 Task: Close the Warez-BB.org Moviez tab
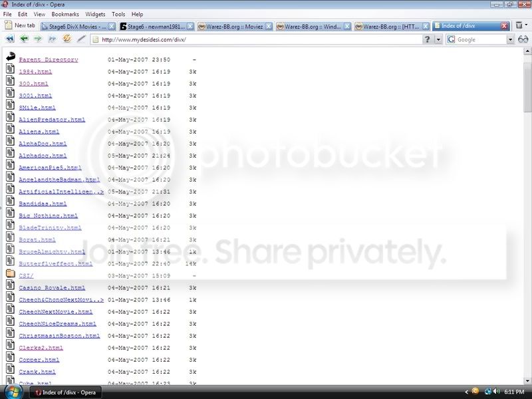pos(269,26)
